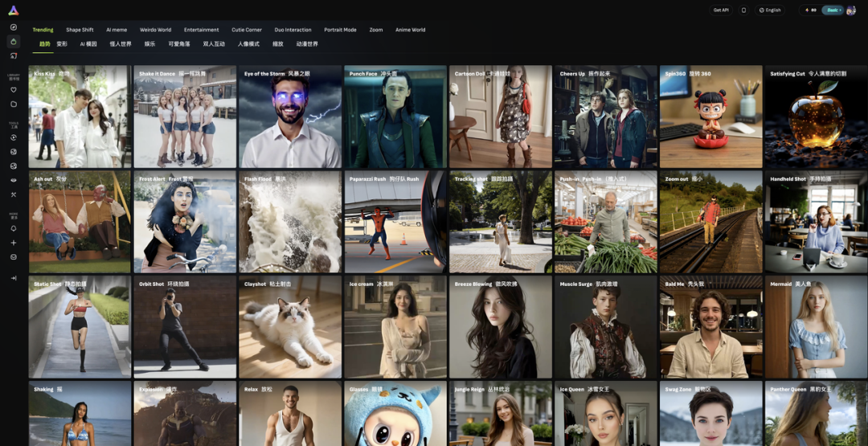Open the video play tool icon
868x446 pixels.
pos(14,137)
